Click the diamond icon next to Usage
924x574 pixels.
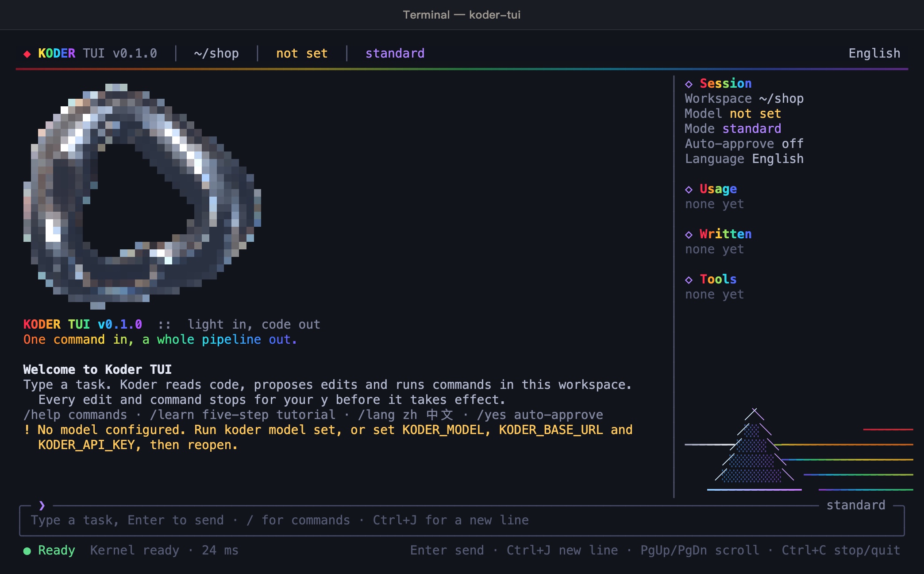(689, 190)
